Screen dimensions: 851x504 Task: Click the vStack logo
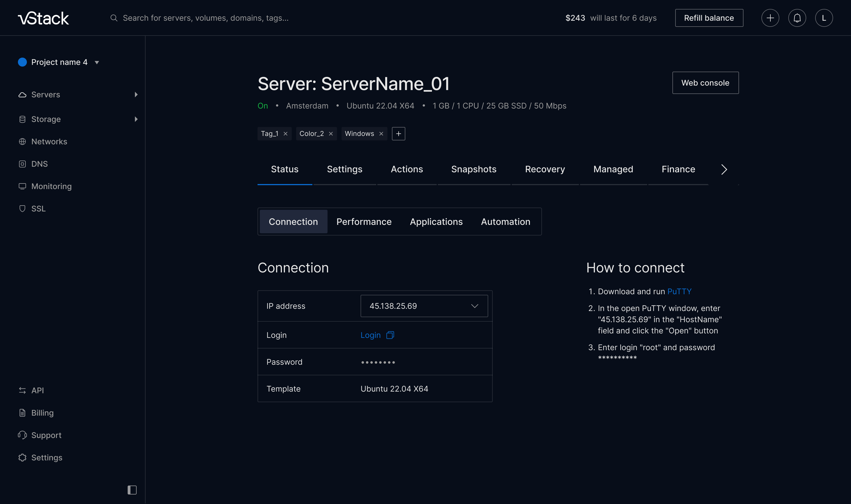43,18
